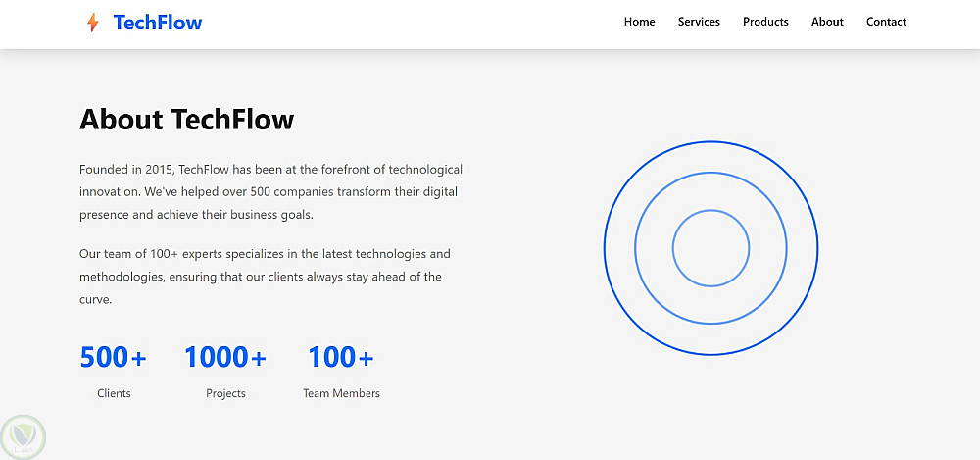The image size is (980, 460).
Task: Go to the Services nav item
Action: (699, 22)
